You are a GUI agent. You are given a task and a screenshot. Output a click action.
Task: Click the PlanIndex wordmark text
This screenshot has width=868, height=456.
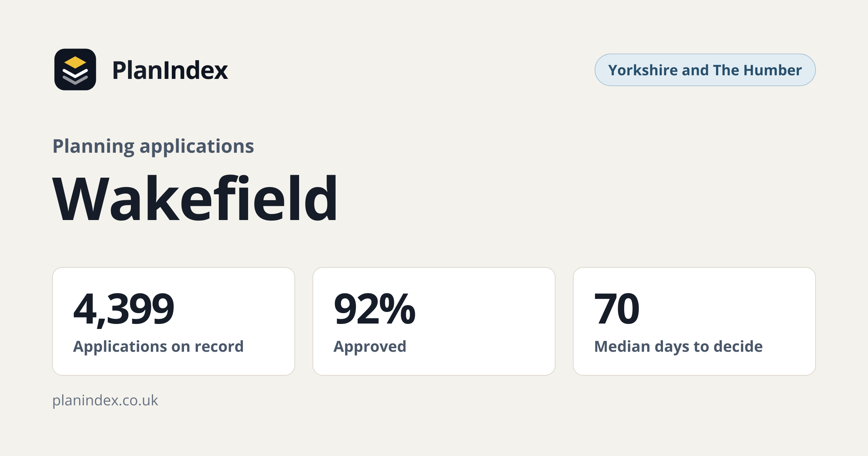click(170, 70)
